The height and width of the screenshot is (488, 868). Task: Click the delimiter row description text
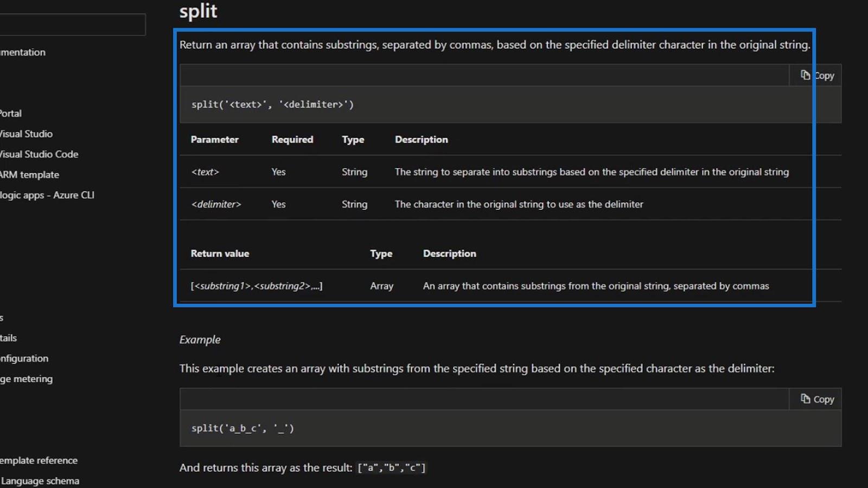(519, 204)
